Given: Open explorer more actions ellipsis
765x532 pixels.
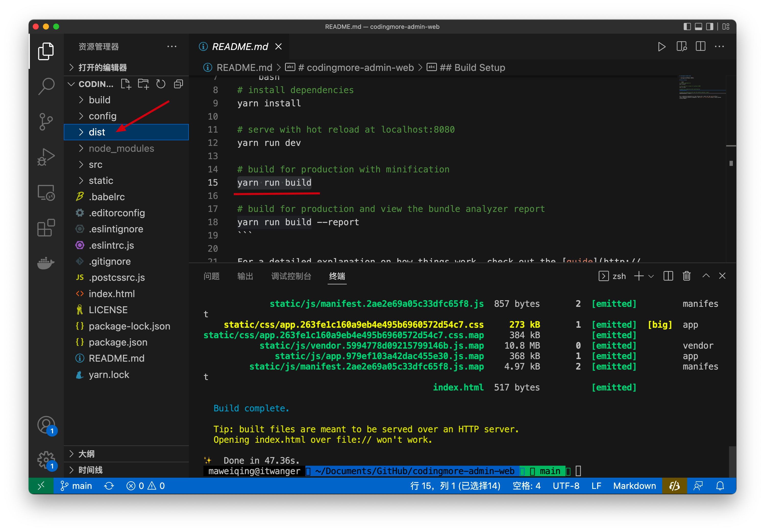Looking at the screenshot, I should pos(172,47).
